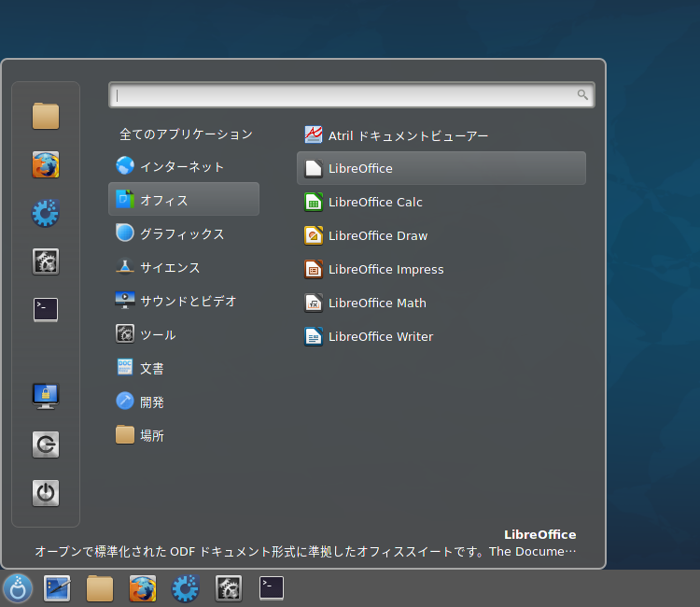Launch LibreOffice Draw
700x607 pixels.
coord(441,235)
